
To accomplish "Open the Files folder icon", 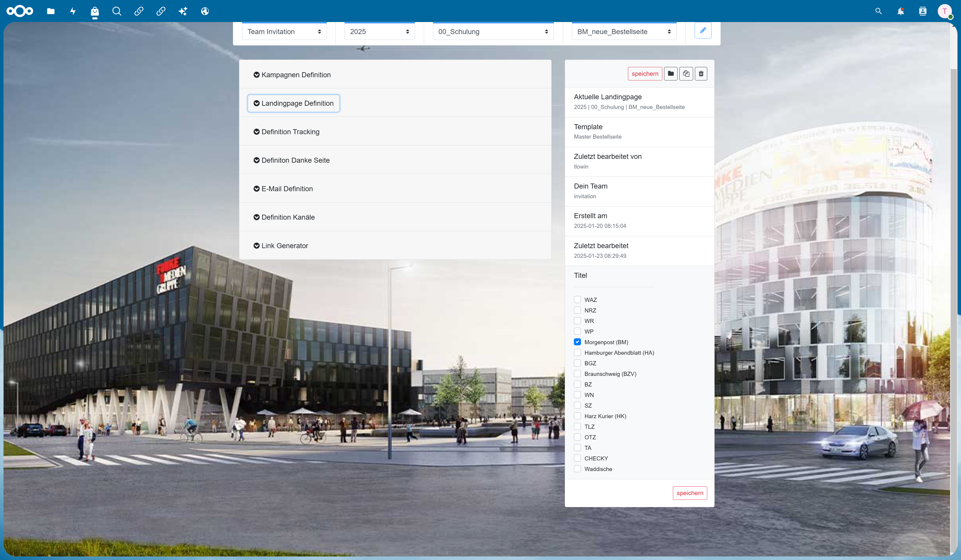I will (51, 11).
